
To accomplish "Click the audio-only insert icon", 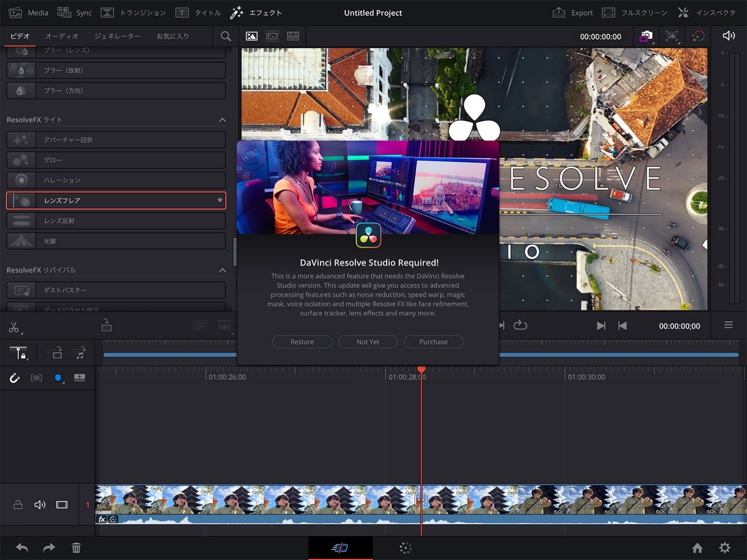I will (x=79, y=352).
